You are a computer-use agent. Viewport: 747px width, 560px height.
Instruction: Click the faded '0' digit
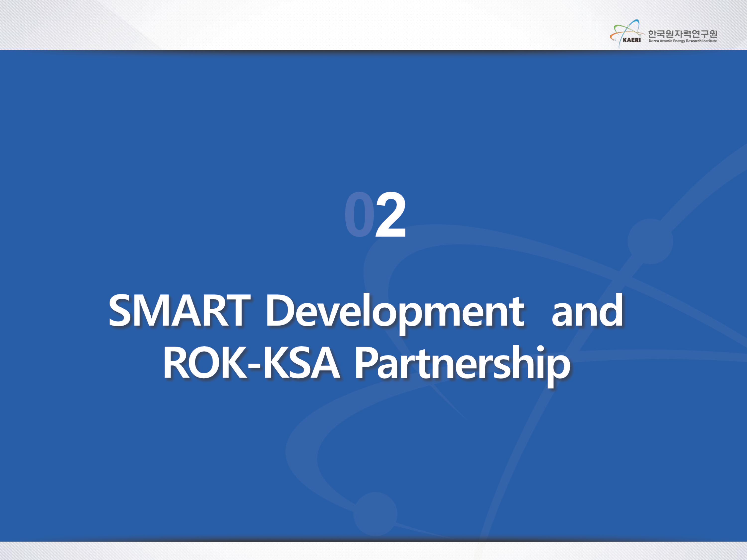(359, 215)
